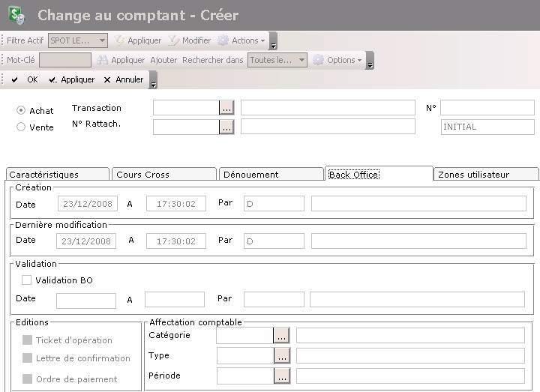Screen dimensions: 540x392
Task: Click the binoculars keyword Appliquer button
Action: [x=121, y=60]
